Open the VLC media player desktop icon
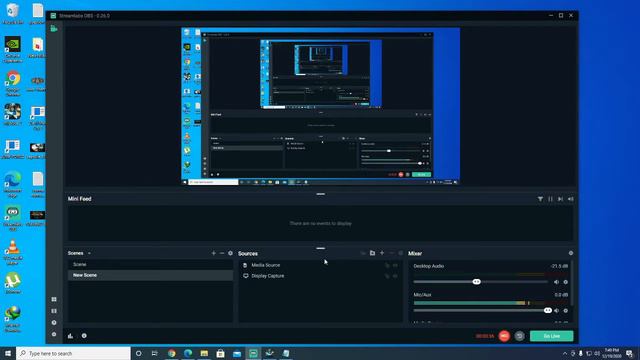The image size is (640, 360). click(13, 252)
